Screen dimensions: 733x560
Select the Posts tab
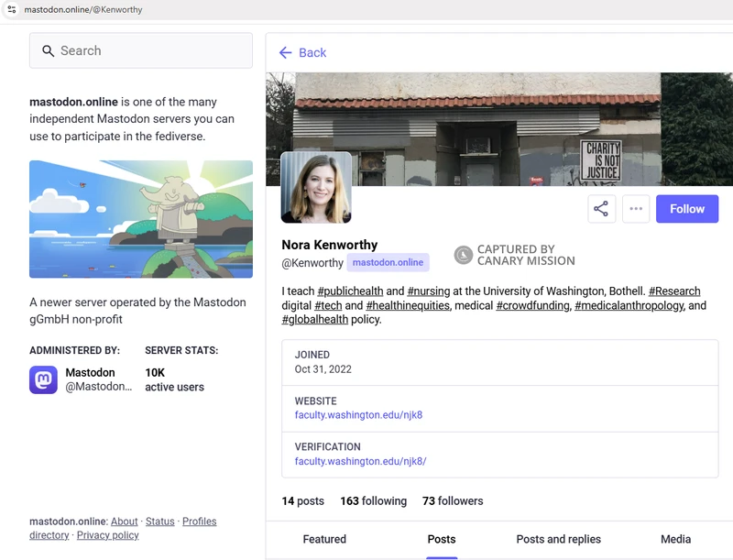click(x=442, y=539)
